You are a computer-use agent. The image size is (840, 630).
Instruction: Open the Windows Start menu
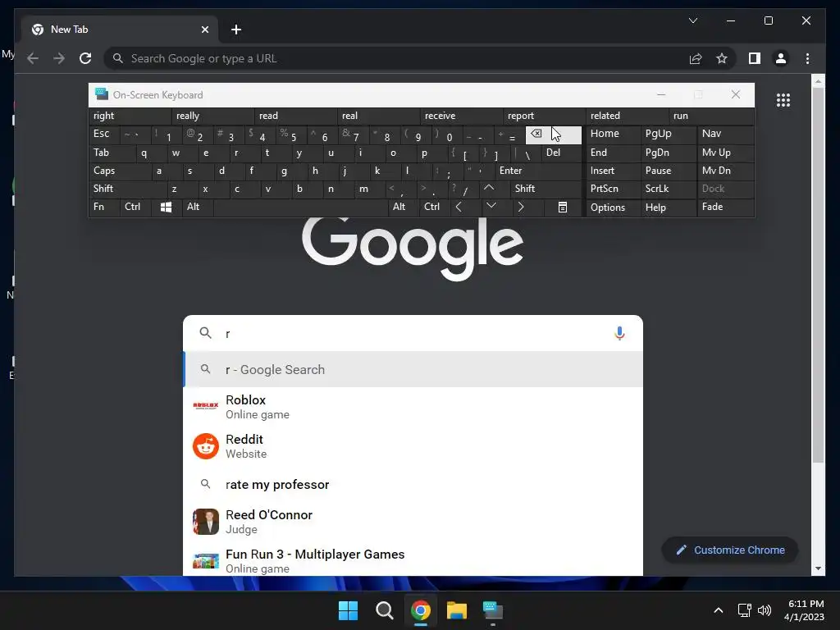click(x=348, y=610)
